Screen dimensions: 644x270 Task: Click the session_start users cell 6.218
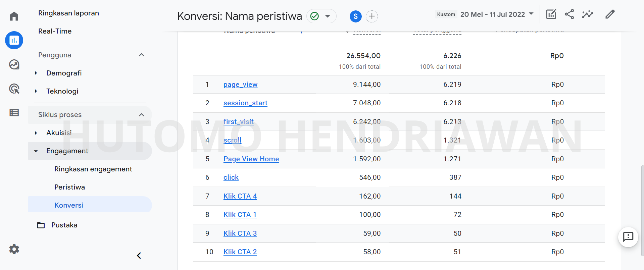point(452,103)
